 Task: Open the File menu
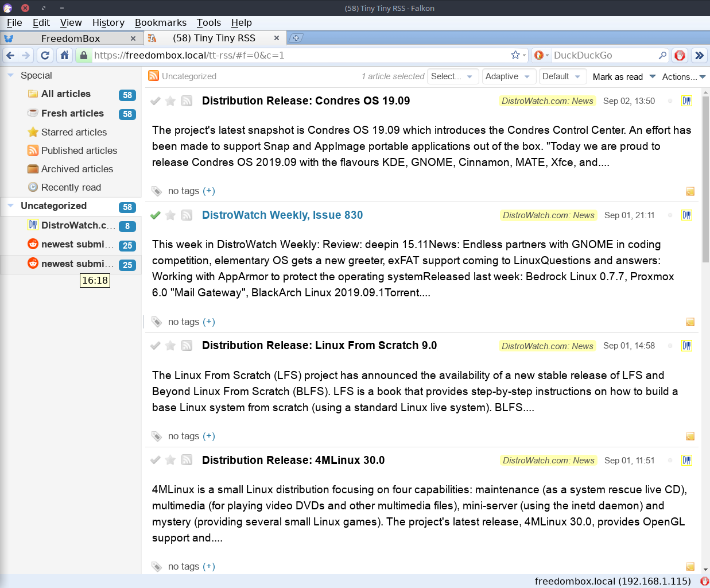[14, 22]
